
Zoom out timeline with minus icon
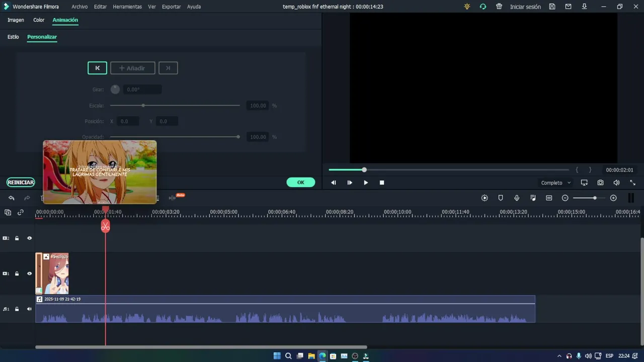[565, 198]
